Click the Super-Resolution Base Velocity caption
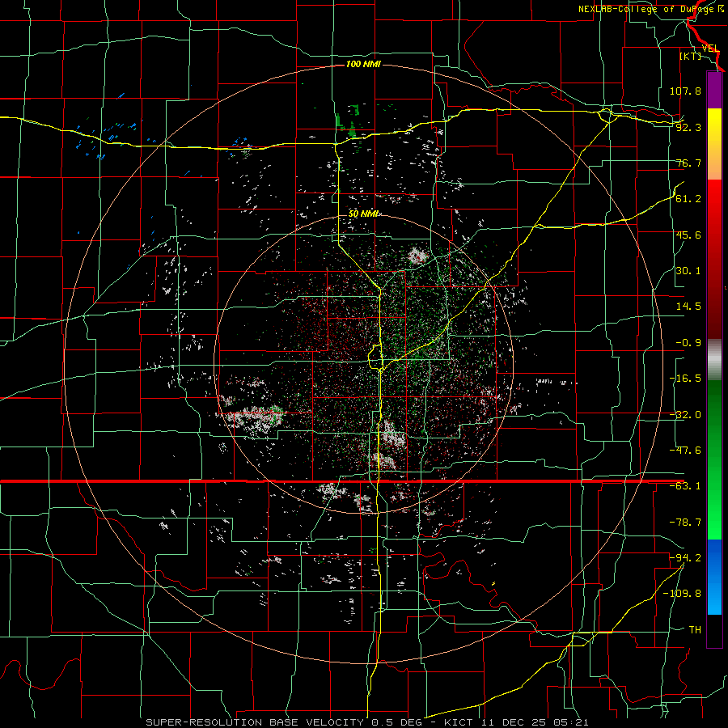 click(366, 722)
